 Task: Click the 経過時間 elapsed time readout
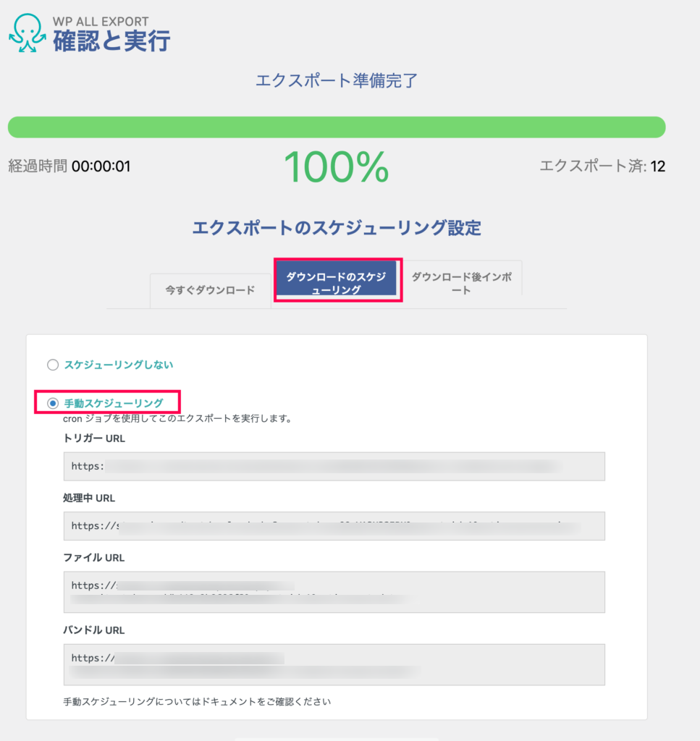tap(69, 166)
